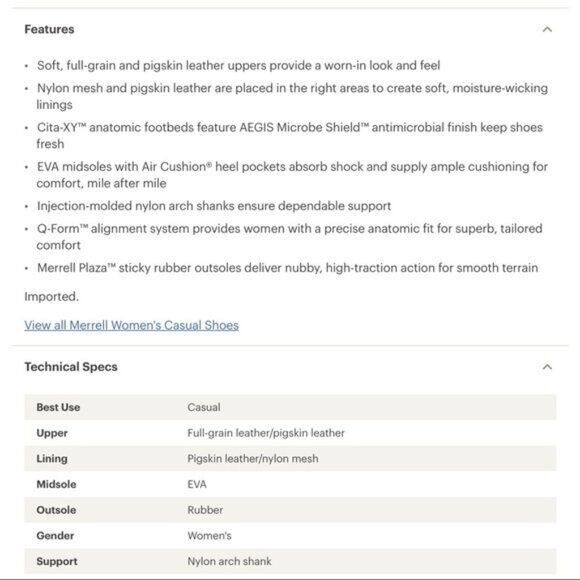Click the Pigskin leather/nylon mesh value
The height and width of the screenshot is (580, 580).
coord(253,459)
